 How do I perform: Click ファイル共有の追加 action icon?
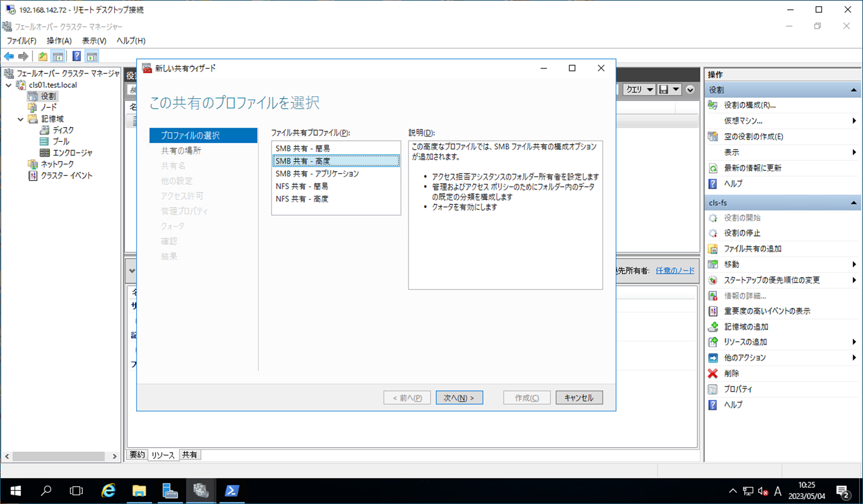coord(713,249)
